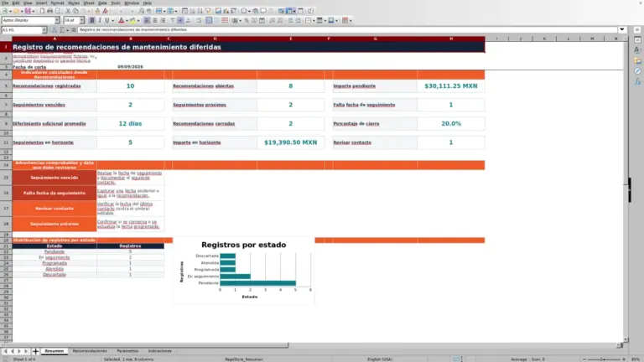Click the formula input line
This screenshot has height=362, width=644.
(347, 29)
